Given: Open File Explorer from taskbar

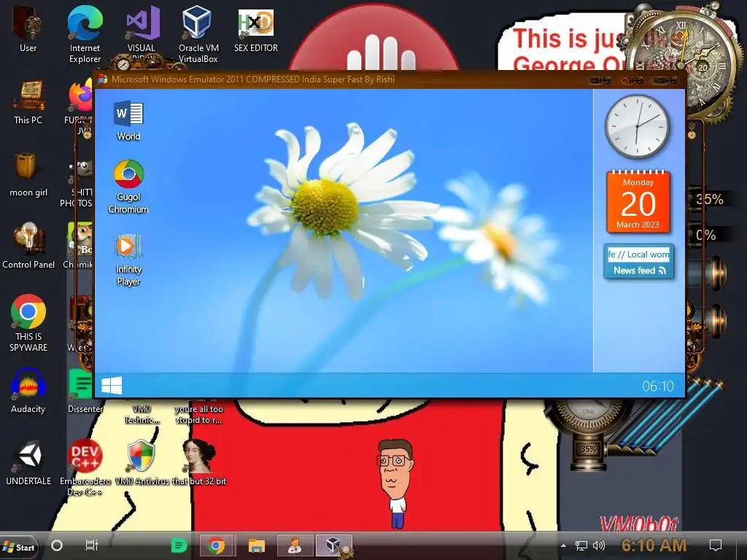Looking at the screenshot, I should click(x=256, y=545).
